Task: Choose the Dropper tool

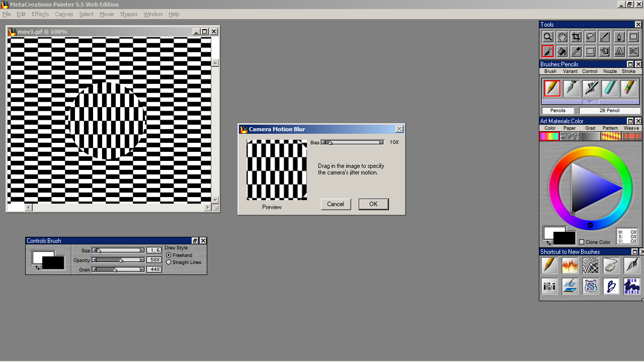Action: pyautogui.click(x=576, y=51)
